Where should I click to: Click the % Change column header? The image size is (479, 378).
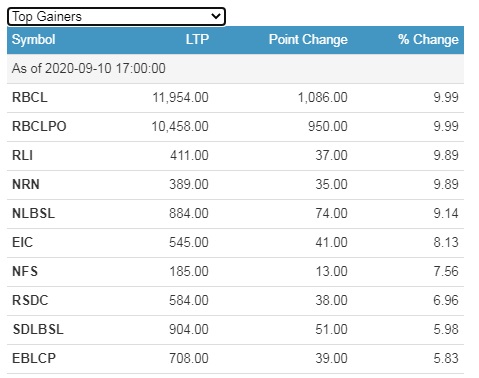428,40
